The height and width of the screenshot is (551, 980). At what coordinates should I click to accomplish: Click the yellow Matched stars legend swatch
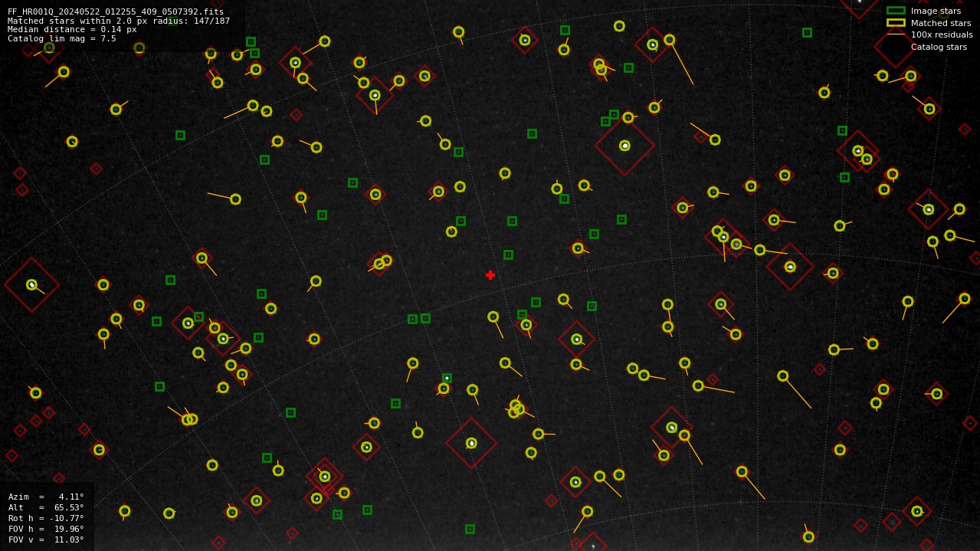[x=896, y=23]
